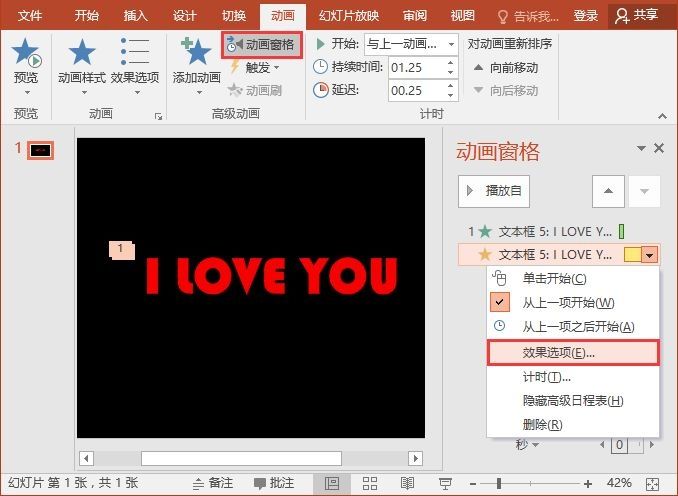Viewport: 678px width, 496px height.
Task: Choose Remove (删除) from the menu
Action: [573, 425]
